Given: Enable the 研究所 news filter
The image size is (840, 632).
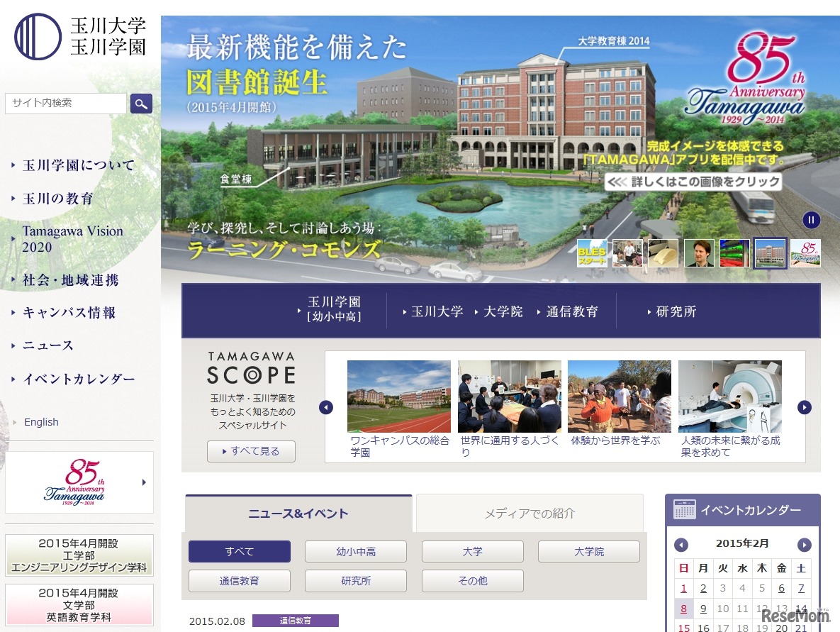Looking at the screenshot, I should pyautogui.click(x=355, y=580).
